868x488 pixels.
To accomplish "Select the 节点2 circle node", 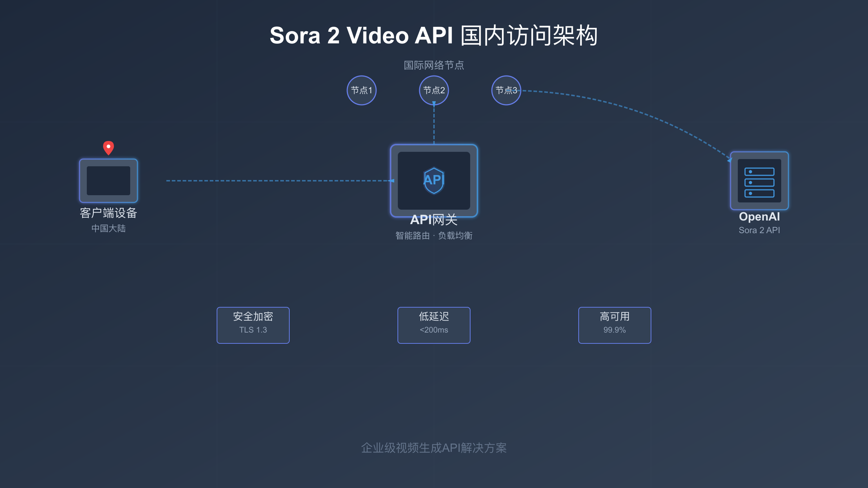I will click(434, 90).
